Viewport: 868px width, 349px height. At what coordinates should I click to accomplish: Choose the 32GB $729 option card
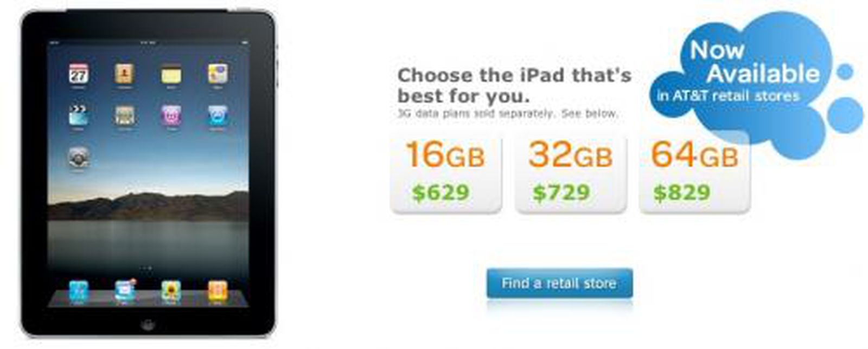click(571, 174)
